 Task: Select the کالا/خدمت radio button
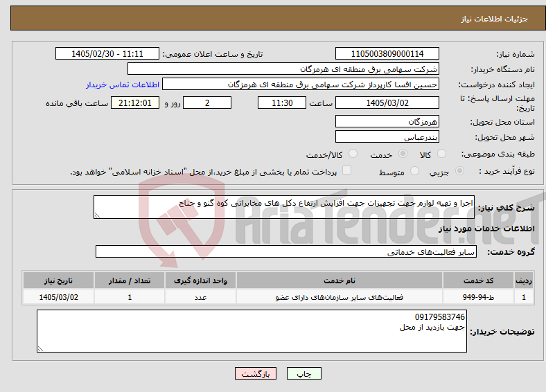(x=353, y=154)
